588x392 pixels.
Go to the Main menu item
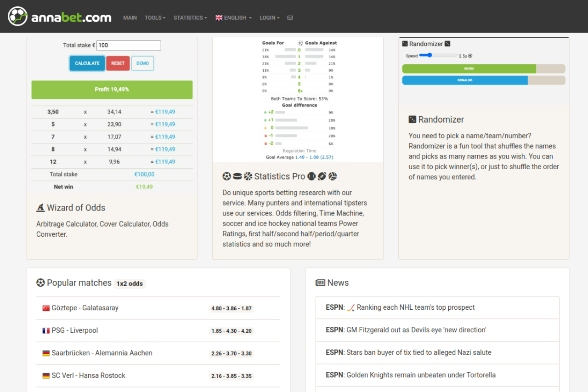130,18
